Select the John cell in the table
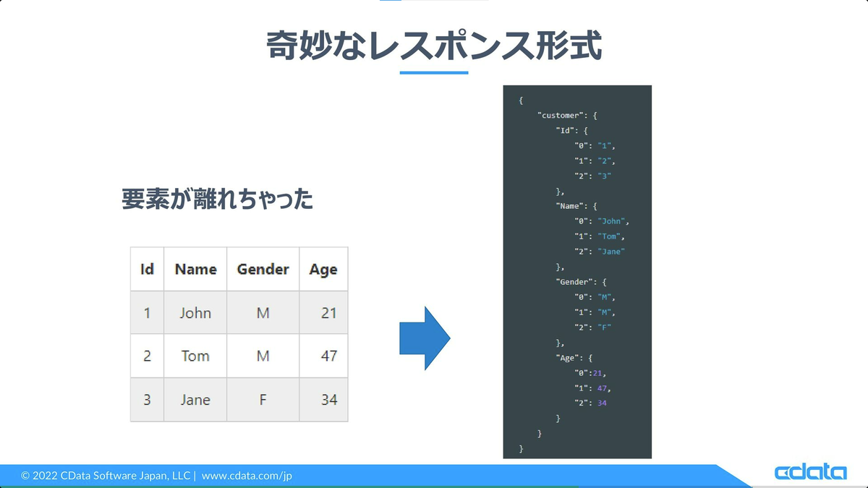Screen dimensions: 868x488 coord(195,312)
